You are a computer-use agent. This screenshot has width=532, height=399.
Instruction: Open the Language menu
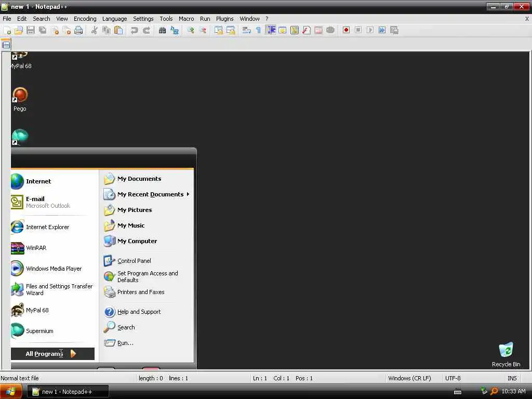(x=114, y=19)
